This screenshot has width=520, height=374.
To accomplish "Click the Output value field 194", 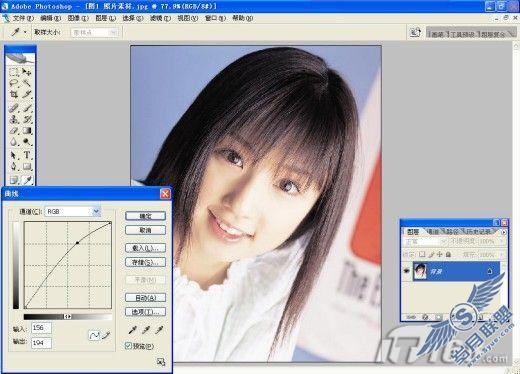I will (41, 343).
